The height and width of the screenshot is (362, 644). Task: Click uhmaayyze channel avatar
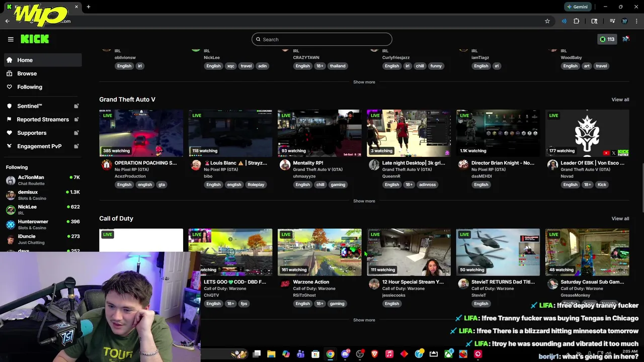285,165
